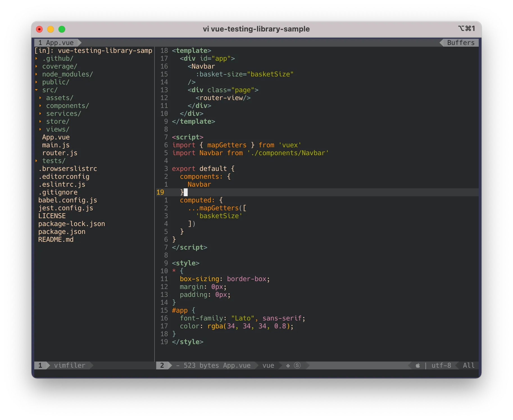Image resolution: width=513 pixels, height=420 pixels.
Task: Open package-lock.json file
Action: tap(72, 224)
